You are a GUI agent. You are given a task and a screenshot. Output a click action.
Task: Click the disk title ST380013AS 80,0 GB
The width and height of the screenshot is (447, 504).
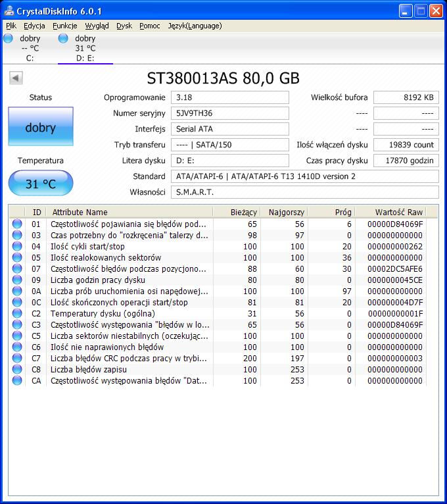click(223, 78)
